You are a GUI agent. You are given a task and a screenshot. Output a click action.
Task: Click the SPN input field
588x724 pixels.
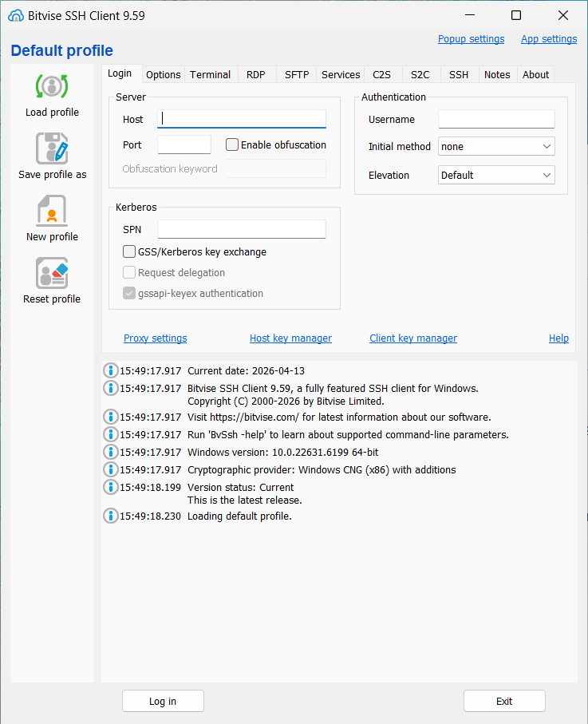click(242, 229)
